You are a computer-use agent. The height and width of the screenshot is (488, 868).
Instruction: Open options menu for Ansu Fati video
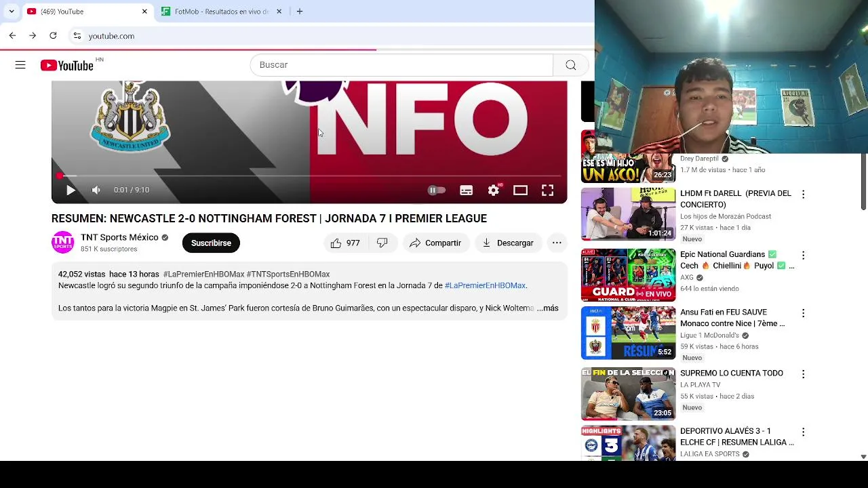[803, 314]
